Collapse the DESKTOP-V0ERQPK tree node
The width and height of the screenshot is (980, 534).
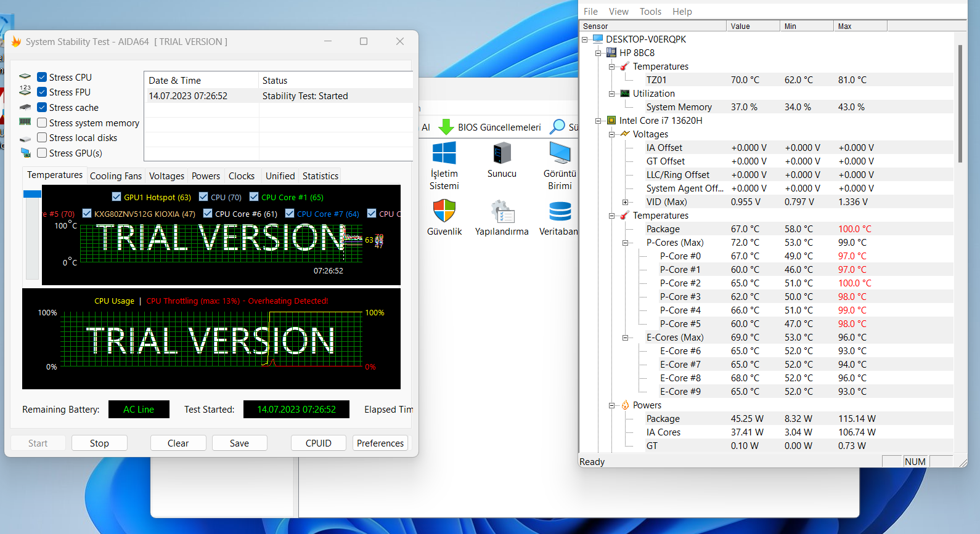(x=584, y=39)
